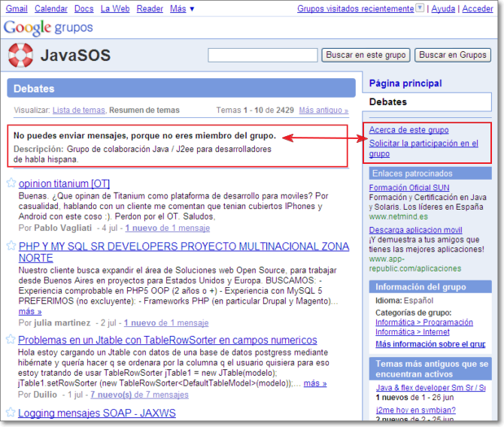This screenshot has width=504, height=427.
Task: Expand the 'Más' menu in the top bar
Action: pyautogui.click(x=182, y=9)
